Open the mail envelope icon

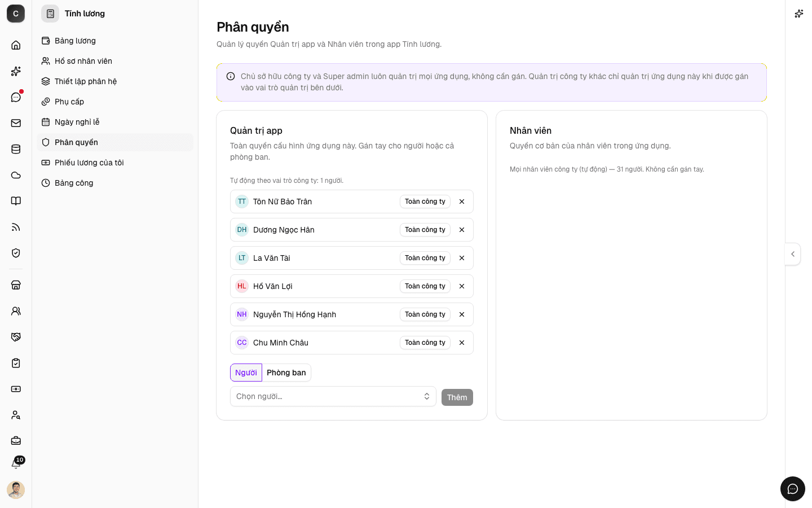click(16, 123)
